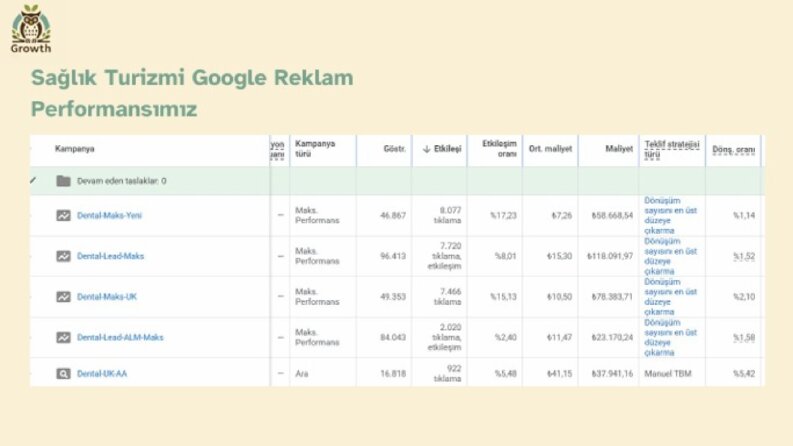
Task: Sort by Teklif stratejisi türü header
Action: click(672, 149)
